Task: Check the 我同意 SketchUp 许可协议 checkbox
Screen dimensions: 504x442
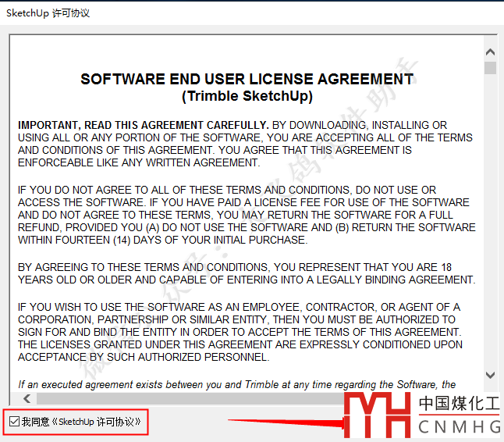Action: click(x=14, y=422)
